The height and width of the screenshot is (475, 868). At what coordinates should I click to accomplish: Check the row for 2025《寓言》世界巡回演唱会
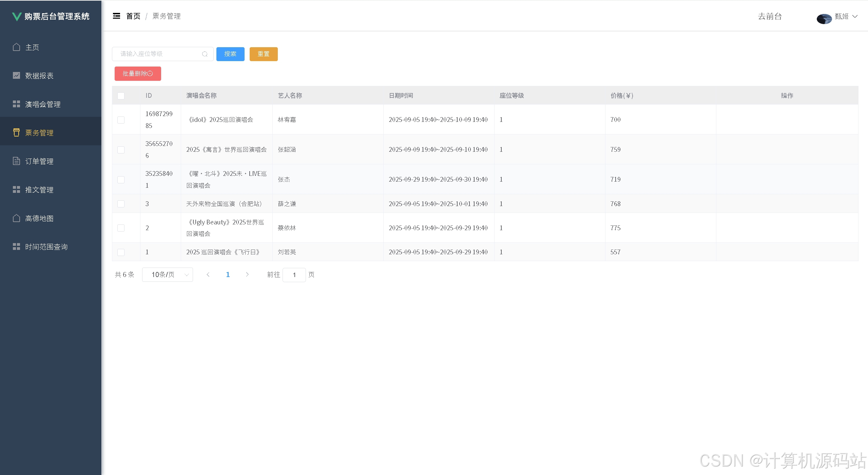point(121,150)
